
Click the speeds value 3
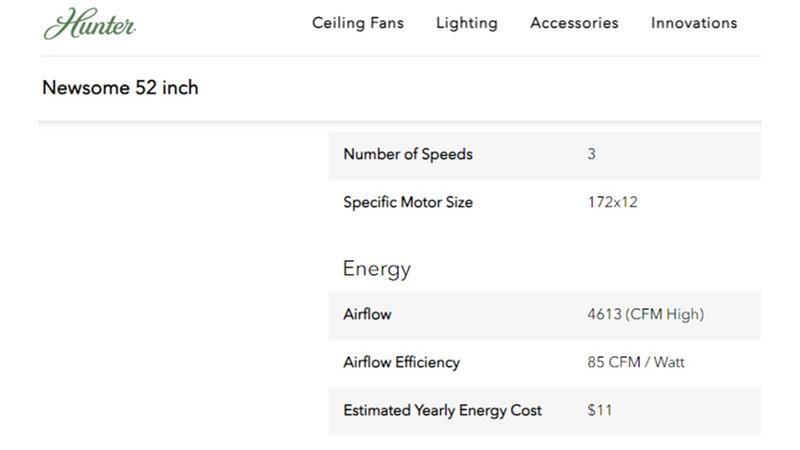point(592,154)
